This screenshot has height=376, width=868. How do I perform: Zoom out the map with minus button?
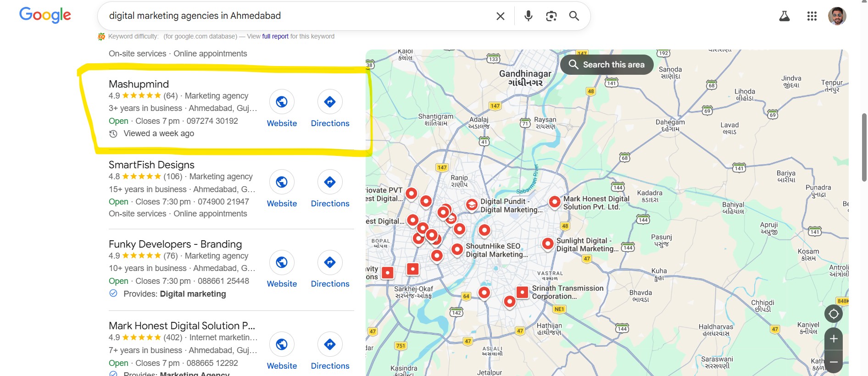[x=834, y=362]
